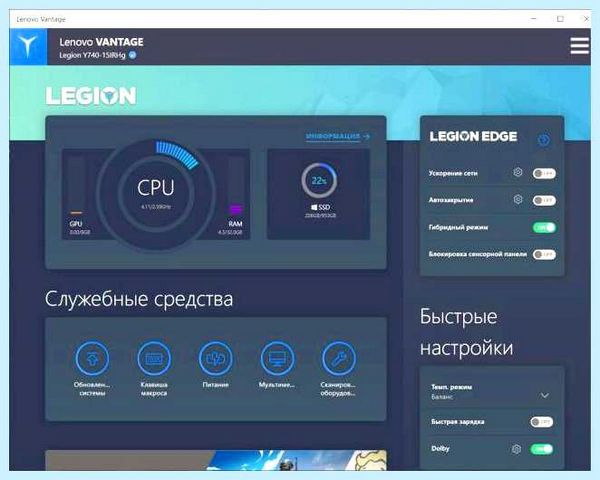Click the Legion Y740-15IRHg device name

(92, 55)
